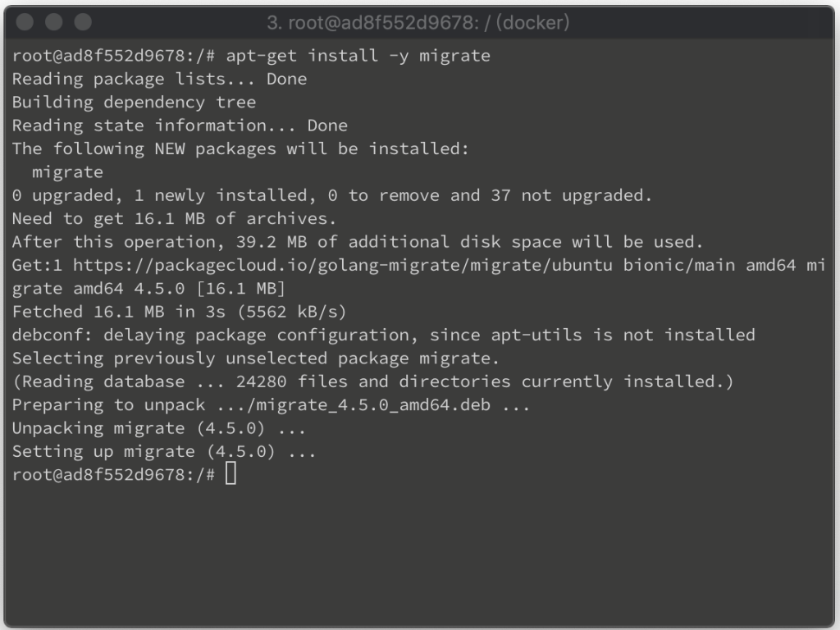
Task: Click the 'Reading package lists... Done' line
Action: click(160, 80)
